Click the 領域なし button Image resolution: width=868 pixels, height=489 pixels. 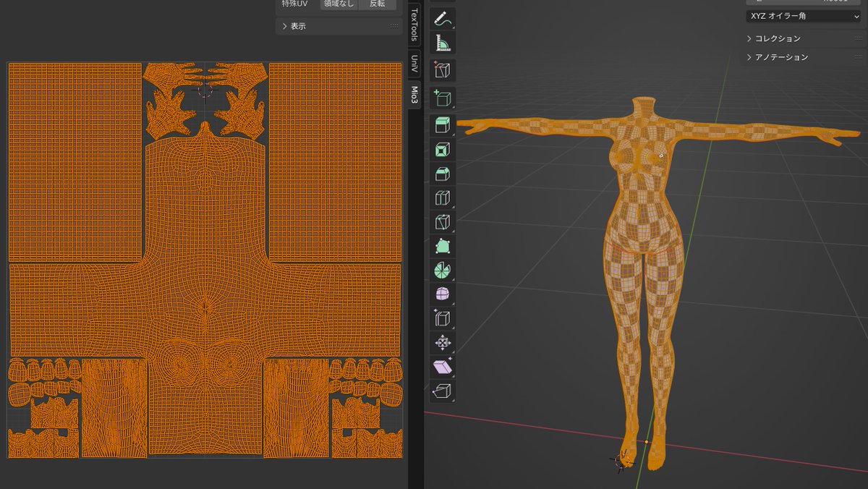pyautogui.click(x=339, y=4)
